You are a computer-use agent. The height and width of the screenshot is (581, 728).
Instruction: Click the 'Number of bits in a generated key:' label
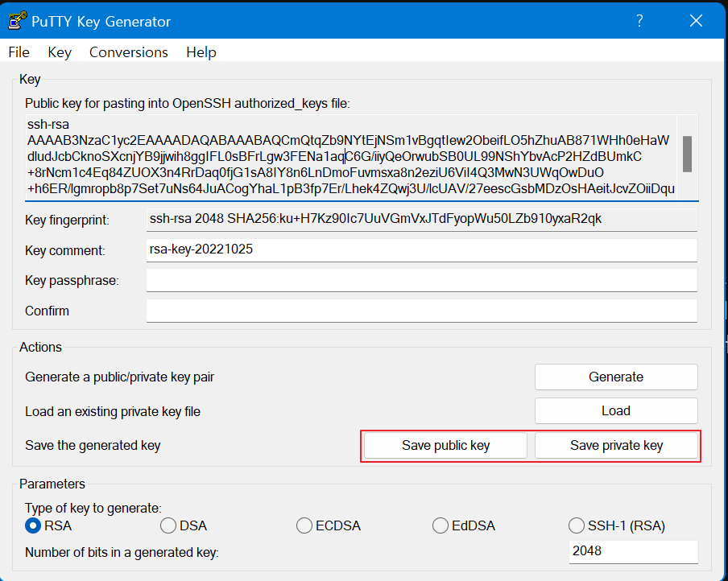[122, 552]
